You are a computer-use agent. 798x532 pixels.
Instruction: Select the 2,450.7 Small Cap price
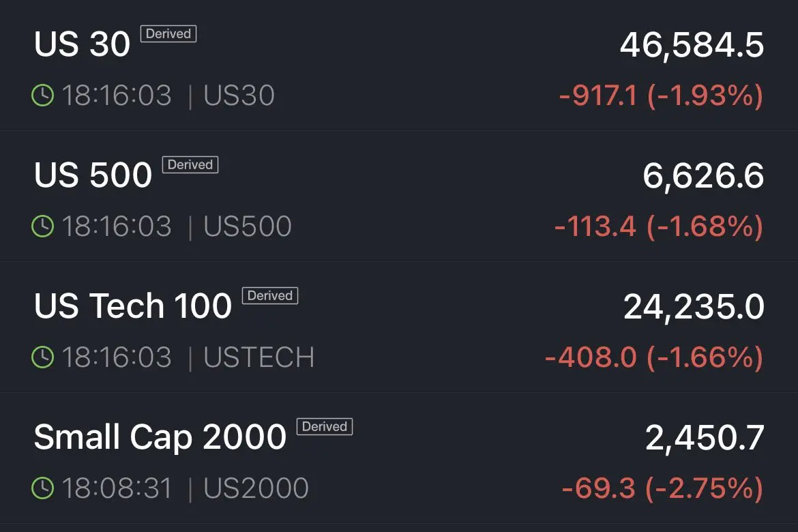(x=705, y=438)
